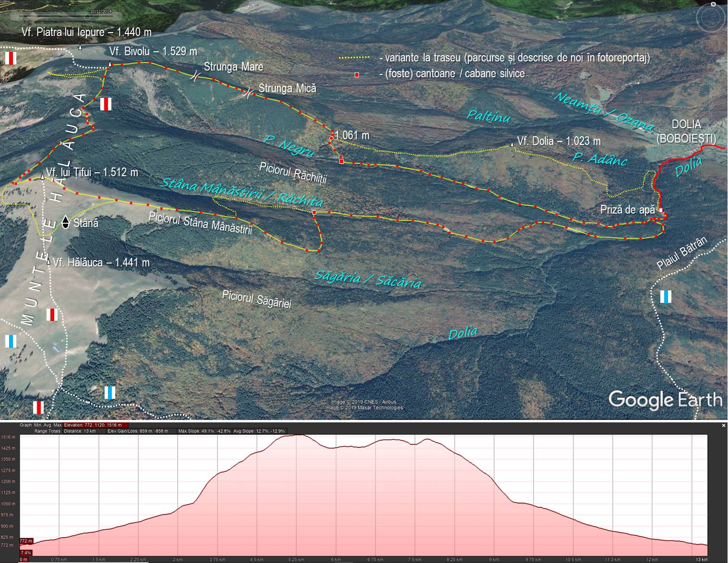728x563 pixels.
Task: Click the Vf. Piatra lui Iepure peak marker
Action: click(80, 47)
